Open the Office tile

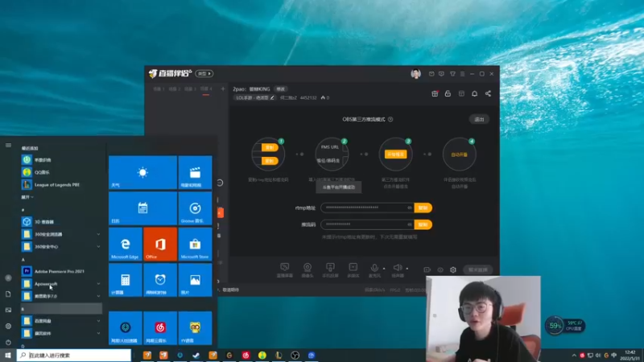(160, 245)
